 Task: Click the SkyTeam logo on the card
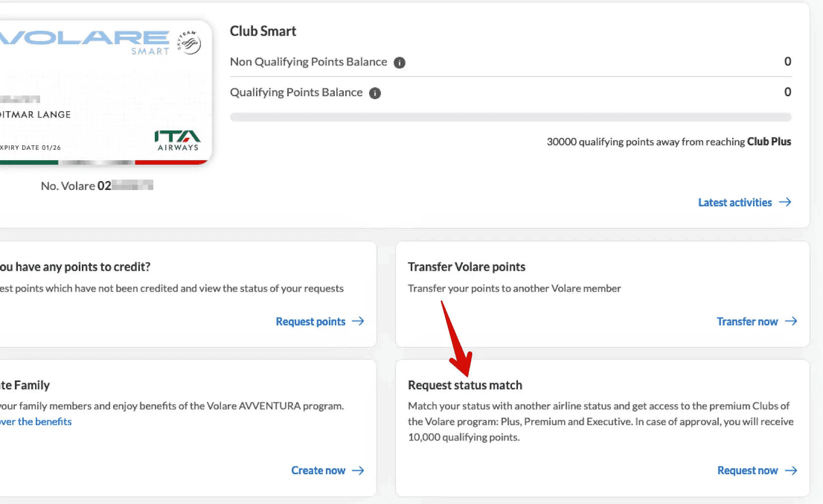point(189,43)
